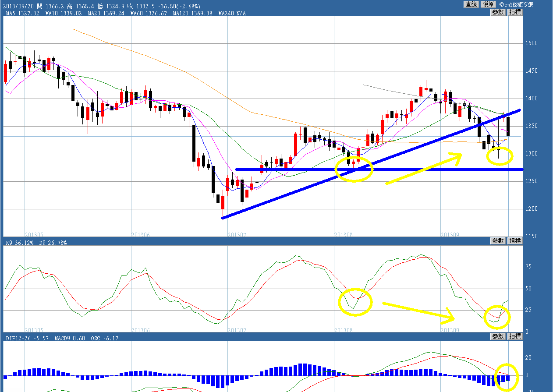Click the OSC -6.17 reading

tap(104, 339)
